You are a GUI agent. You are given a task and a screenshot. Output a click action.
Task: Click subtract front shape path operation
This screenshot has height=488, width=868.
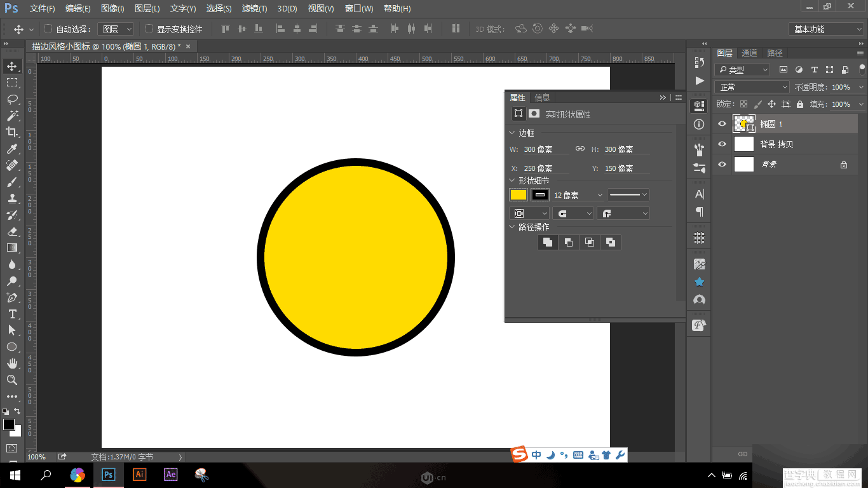568,242
